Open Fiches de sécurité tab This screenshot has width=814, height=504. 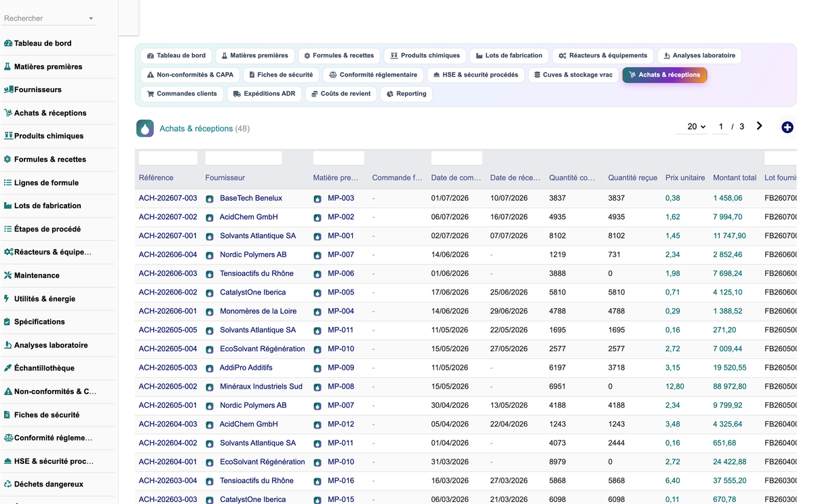click(x=281, y=75)
